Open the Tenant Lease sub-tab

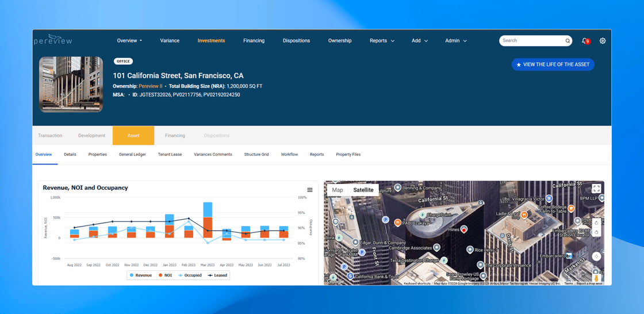170,155
